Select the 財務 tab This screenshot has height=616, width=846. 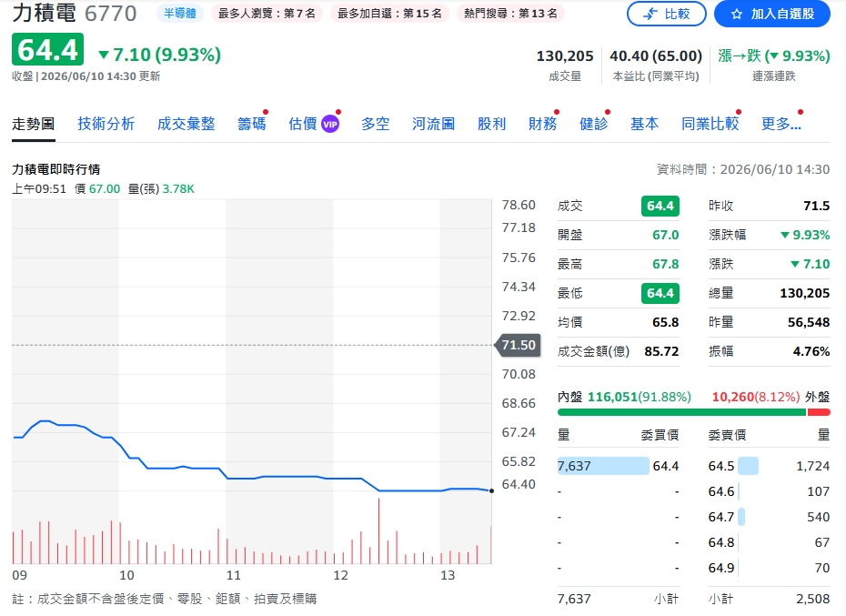coord(543,124)
